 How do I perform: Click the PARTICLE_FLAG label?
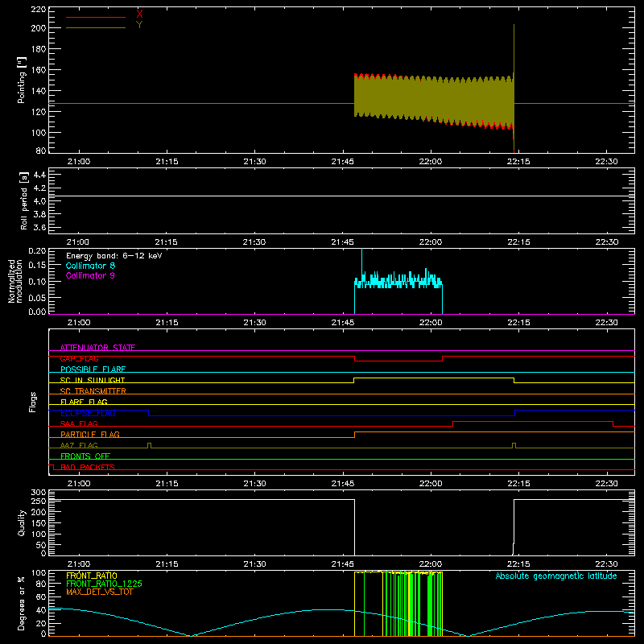[90, 434]
